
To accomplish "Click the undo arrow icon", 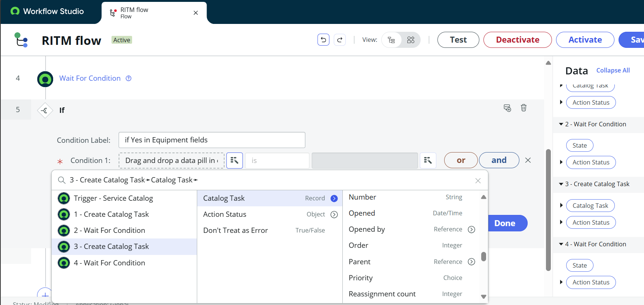I will [x=323, y=40].
